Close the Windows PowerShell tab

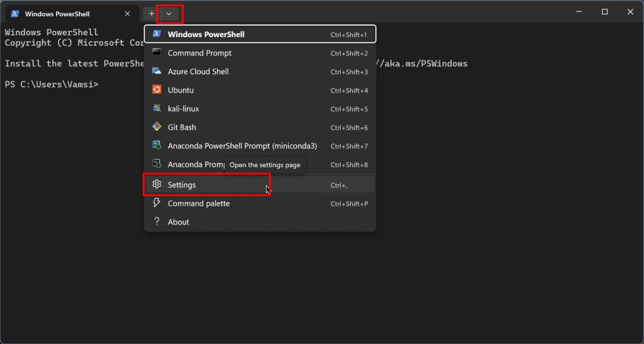click(127, 13)
